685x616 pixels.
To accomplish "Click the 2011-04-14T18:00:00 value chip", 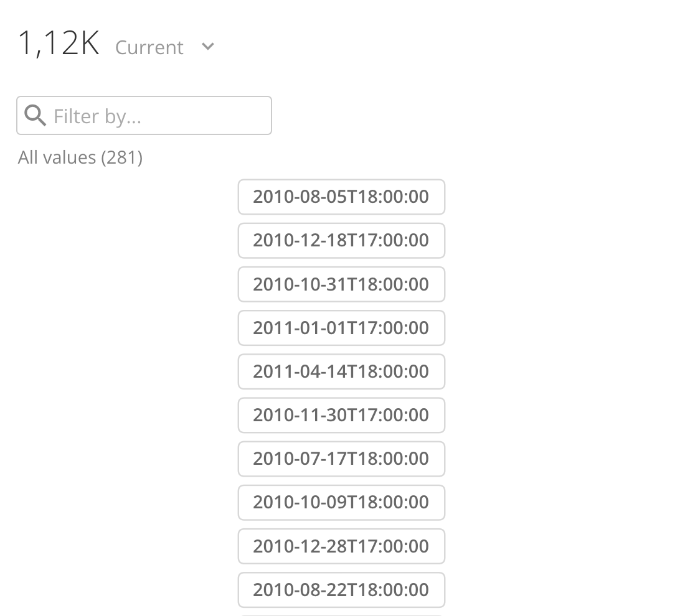I will pyautogui.click(x=341, y=371).
